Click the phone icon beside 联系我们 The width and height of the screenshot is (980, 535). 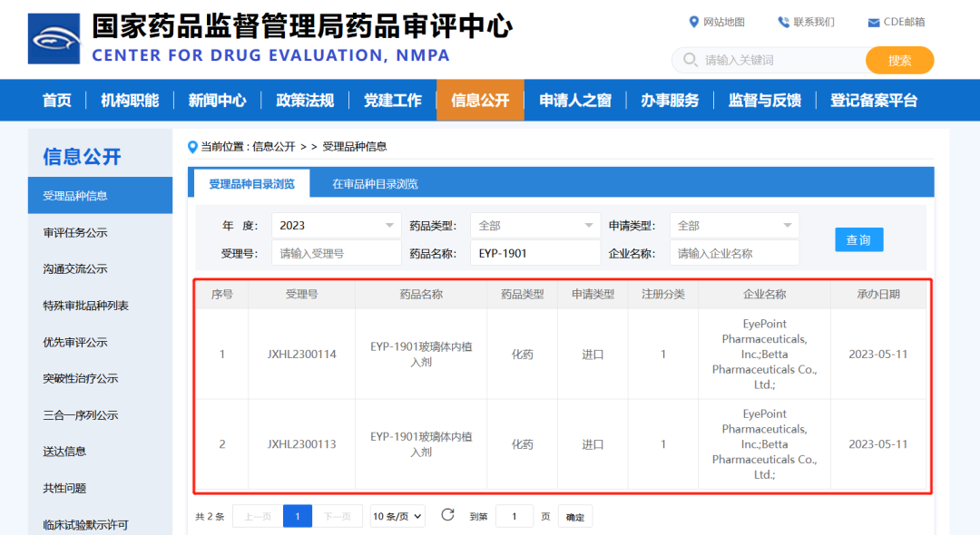tap(782, 22)
